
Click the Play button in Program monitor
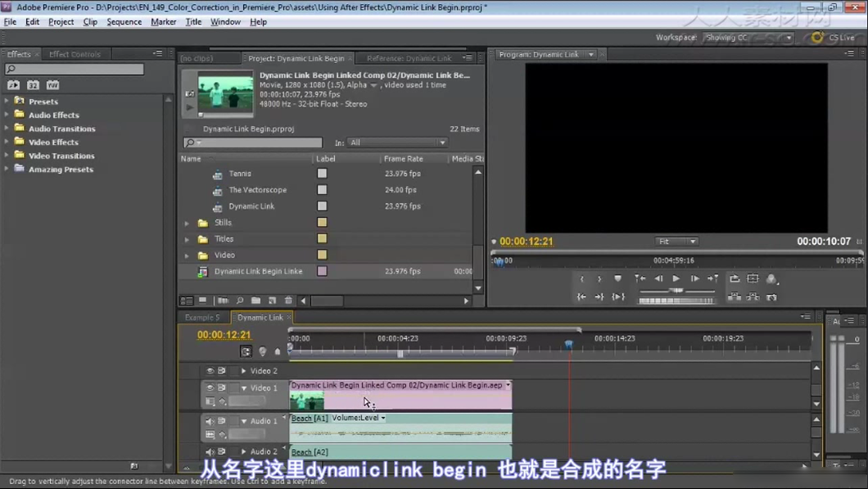coord(676,278)
